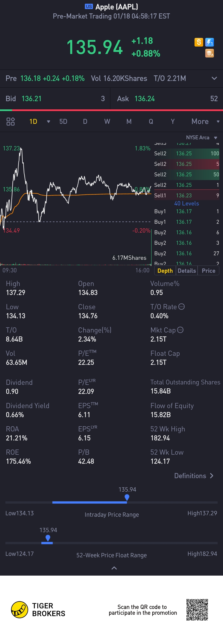The image size is (223, 644).
Task: Expand the pre-market details chevron
Action: click(214, 78)
